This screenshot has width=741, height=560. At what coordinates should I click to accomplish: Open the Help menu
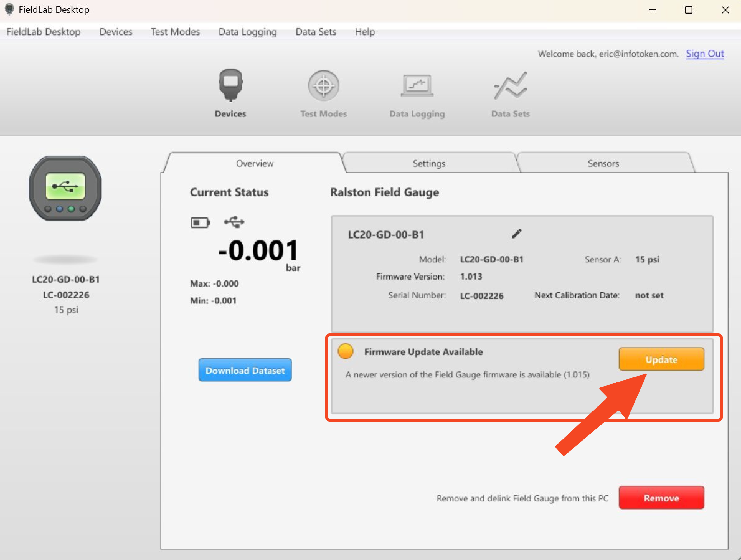[365, 31]
